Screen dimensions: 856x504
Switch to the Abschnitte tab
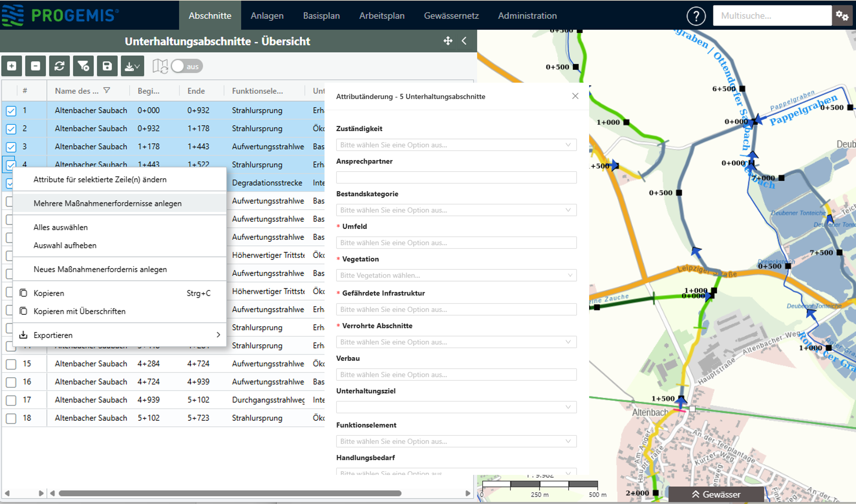point(210,16)
